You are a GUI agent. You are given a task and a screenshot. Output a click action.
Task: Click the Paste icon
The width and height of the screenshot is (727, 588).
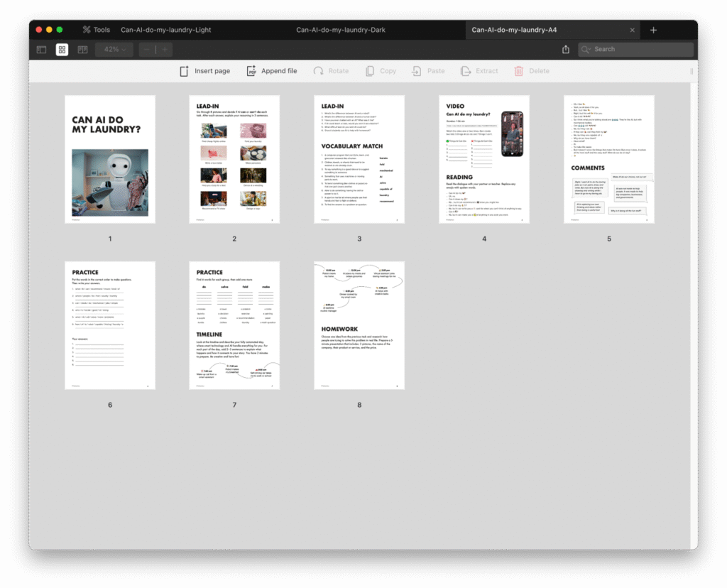tap(417, 71)
